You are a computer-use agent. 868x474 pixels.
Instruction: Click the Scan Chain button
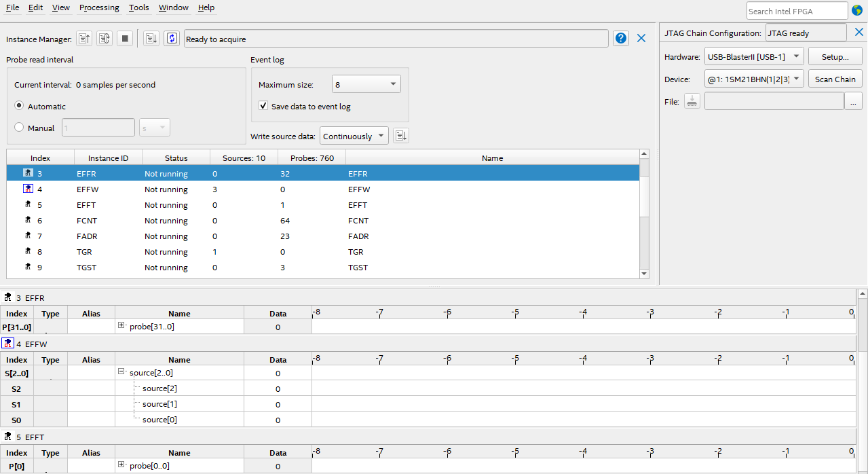[835, 79]
